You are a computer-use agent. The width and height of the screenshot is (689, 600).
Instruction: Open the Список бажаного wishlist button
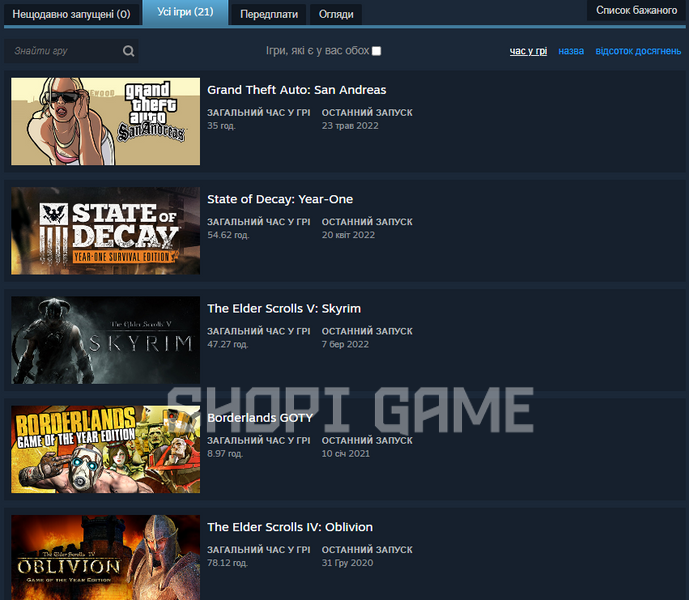tap(636, 10)
